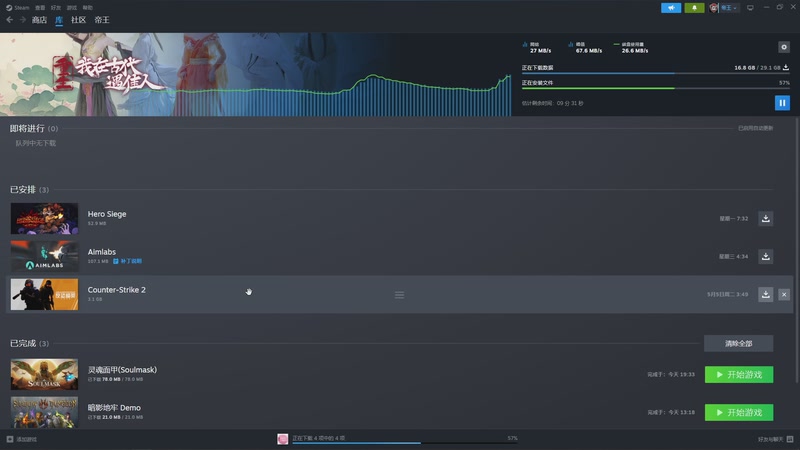The image size is (800, 450).
Task: Click the Counter-Strike 2 title
Action: tap(116, 289)
